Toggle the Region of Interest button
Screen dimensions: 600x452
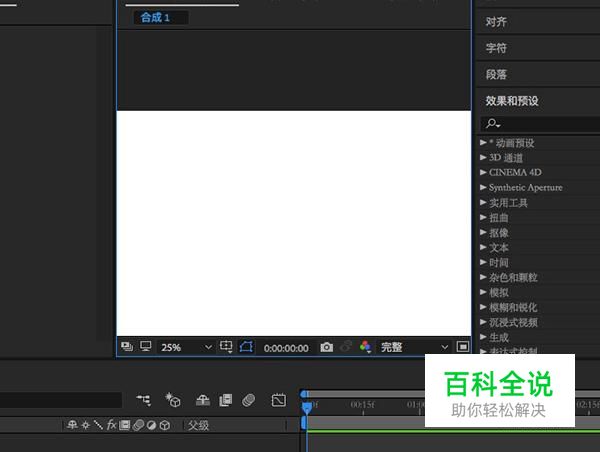tap(463, 347)
